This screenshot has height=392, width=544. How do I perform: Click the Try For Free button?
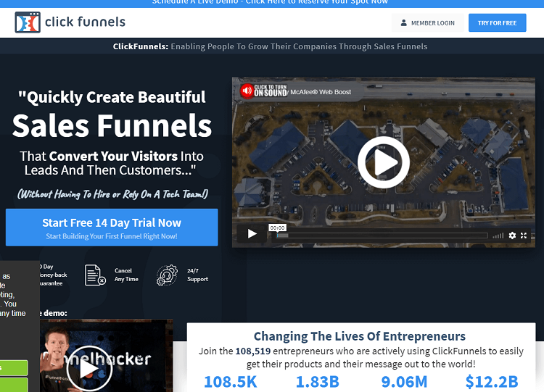coord(497,23)
